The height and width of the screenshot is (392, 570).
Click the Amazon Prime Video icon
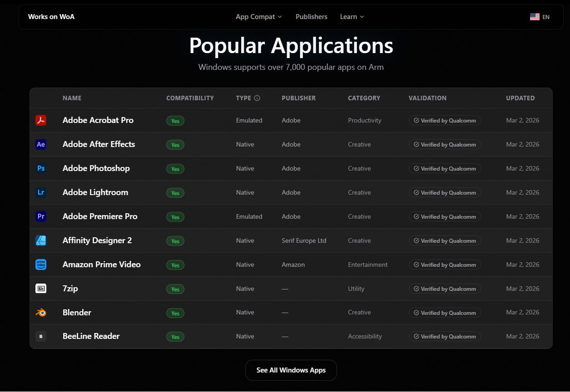pyautogui.click(x=41, y=265)
